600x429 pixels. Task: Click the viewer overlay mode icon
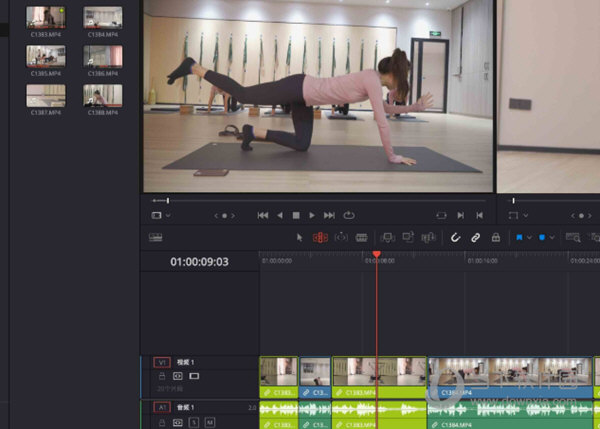click(157, 215)
